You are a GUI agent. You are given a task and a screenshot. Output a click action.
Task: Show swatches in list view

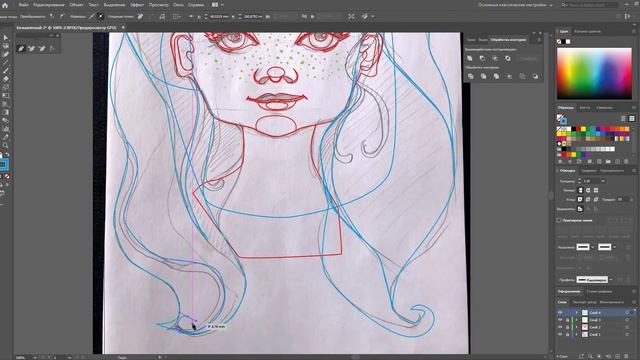[623, 118]
